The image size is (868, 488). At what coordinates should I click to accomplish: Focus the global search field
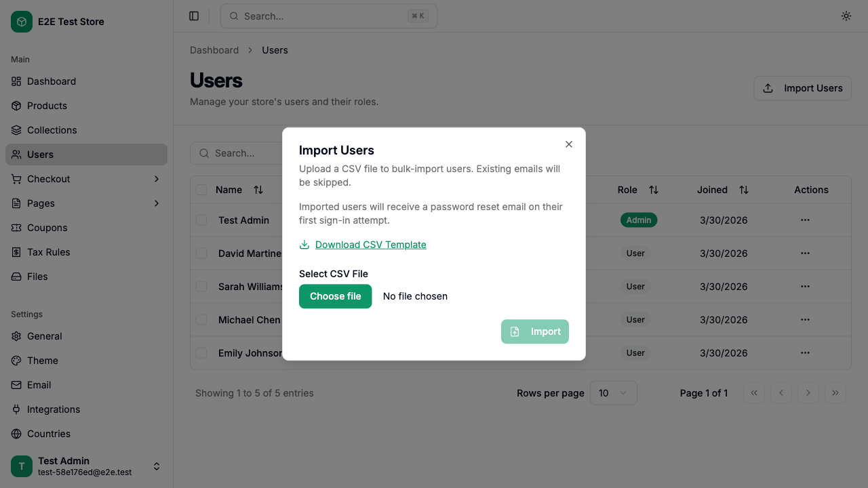tap(329, 16)
